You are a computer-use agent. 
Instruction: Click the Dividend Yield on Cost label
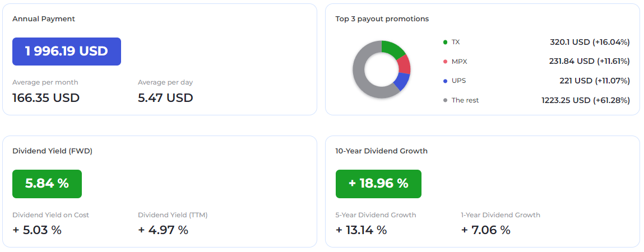point(50,215)
